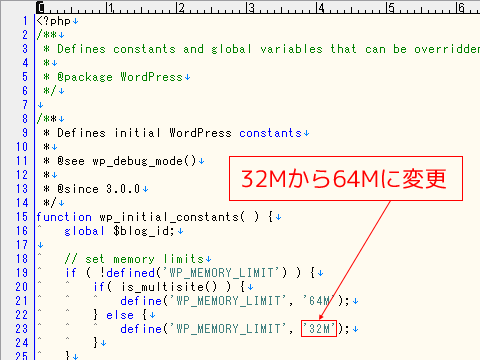The image size is (480, 360).
Task: Click 'define' keyword on line 23
Action: tap(141, 329)
